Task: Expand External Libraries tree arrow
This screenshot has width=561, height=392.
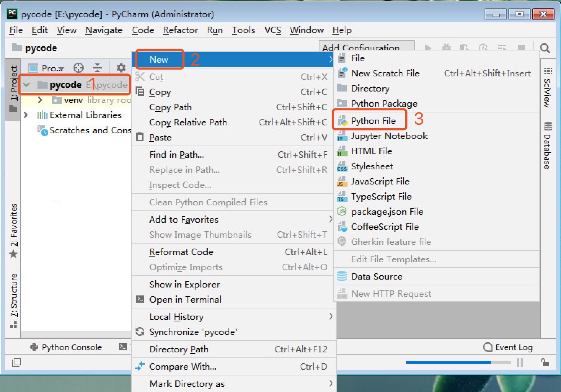Action: coord(26,115)
